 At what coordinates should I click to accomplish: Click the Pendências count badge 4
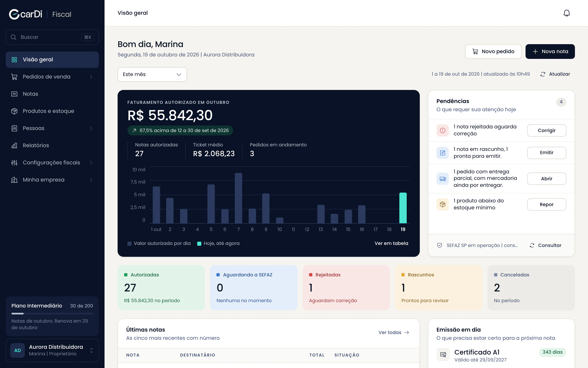561,102
